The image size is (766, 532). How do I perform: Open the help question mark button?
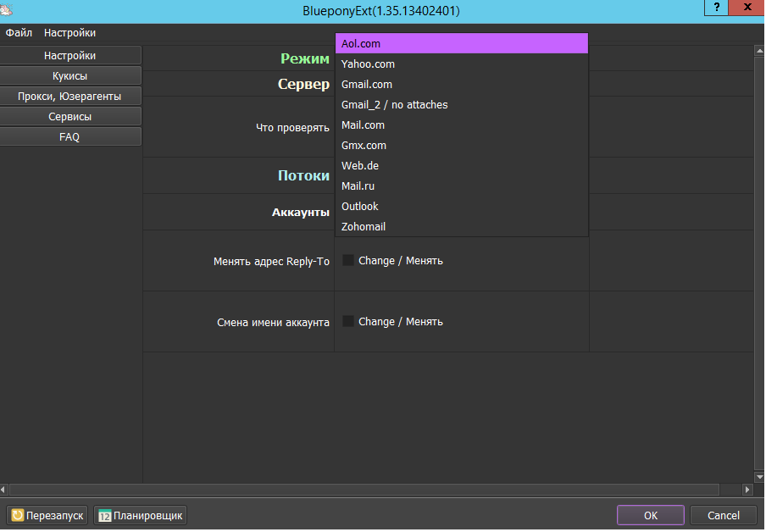(x=717, y=8)
